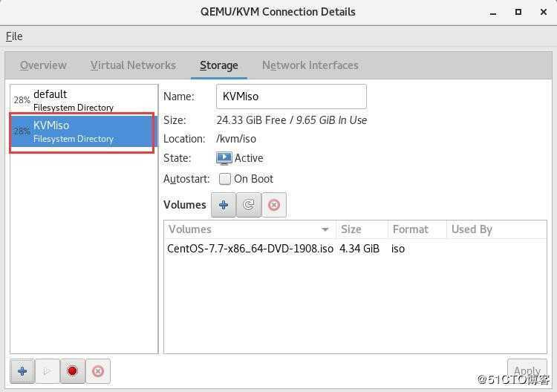Minimize the Connection Details window
This screenshot has width=557, height=392.
pyautogui.click(x=492, y=13)
